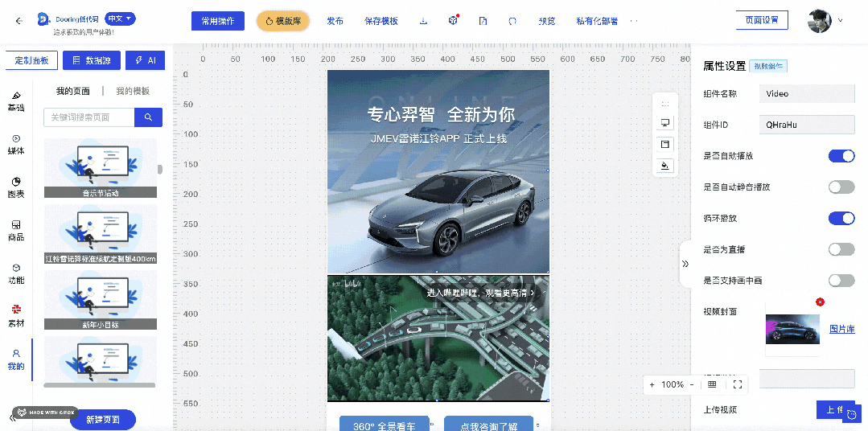Click the fullscreen icon
Image resolution: width=868 pixels, height=431 pixels.
[x=738, y=384]
